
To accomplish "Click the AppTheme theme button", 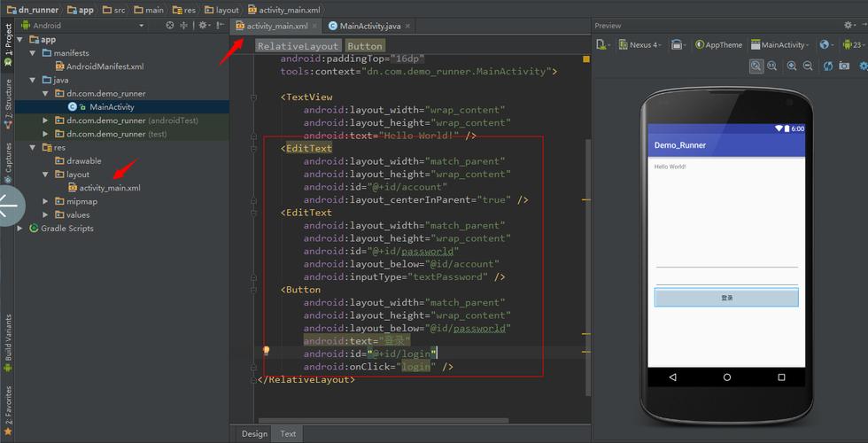I will (x=718, y=45).
